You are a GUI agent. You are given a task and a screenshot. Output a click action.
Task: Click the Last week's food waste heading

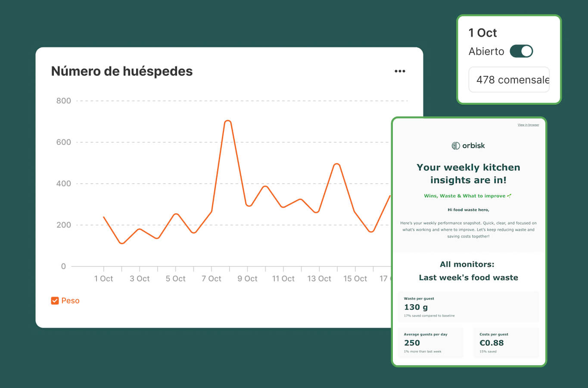468,278
